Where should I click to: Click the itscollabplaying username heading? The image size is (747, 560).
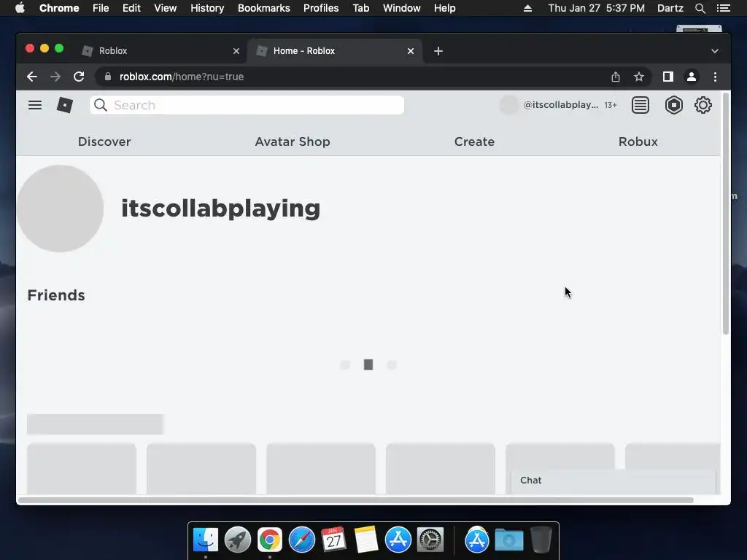(220, 209)
